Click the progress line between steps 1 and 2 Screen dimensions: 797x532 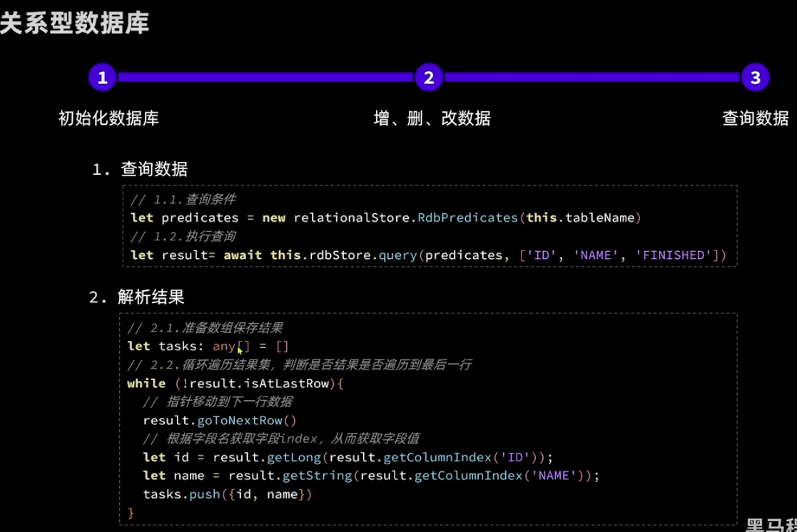click(265, 77)
